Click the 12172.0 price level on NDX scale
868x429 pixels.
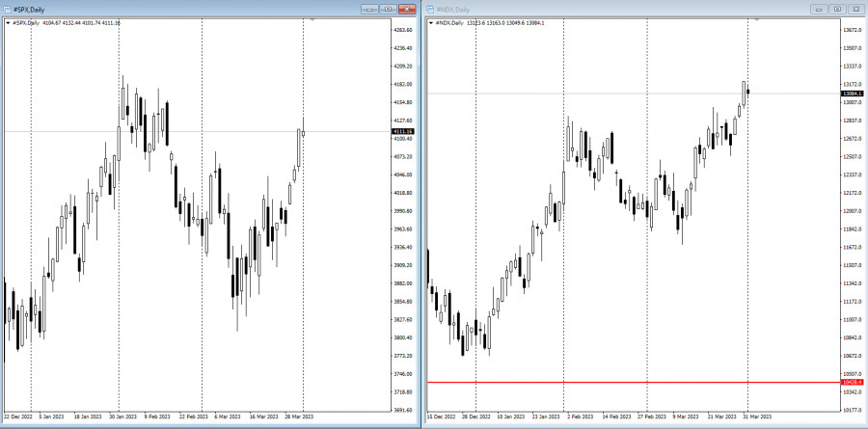tap(852, 193)
